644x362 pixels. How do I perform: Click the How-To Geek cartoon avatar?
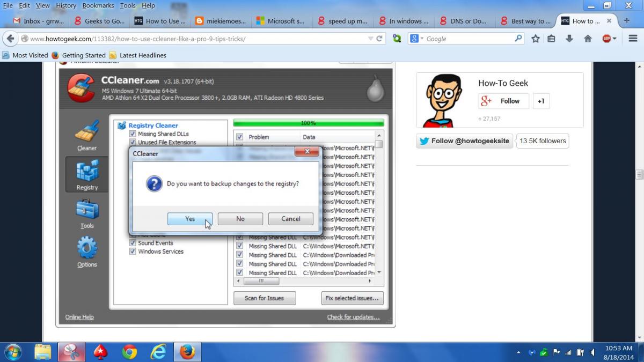pyautogui.click(x=442, y=100)
